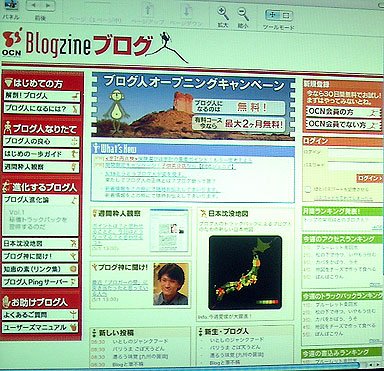Select the move tool in ツールモード
Screen dimensions: 384x371
click(x=272, y=15)
